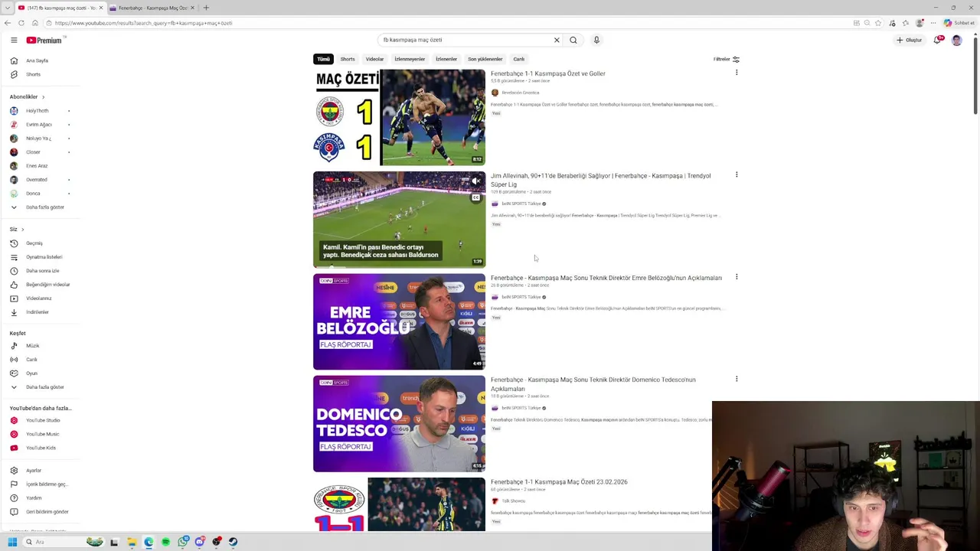Expand the Abonelikler section arrow
The height and width of the screenshot is (551, 980).
pyautogui.click(x=43, y=97)
